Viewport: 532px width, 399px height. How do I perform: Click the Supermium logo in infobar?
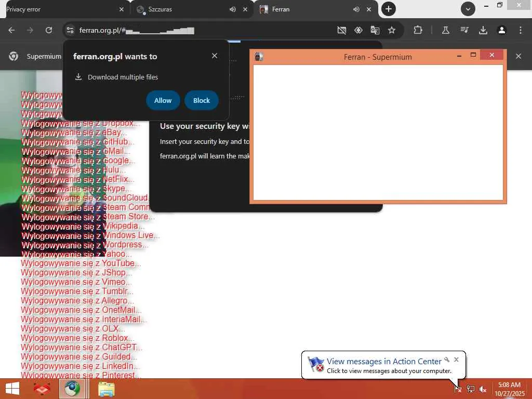(14, 56)
